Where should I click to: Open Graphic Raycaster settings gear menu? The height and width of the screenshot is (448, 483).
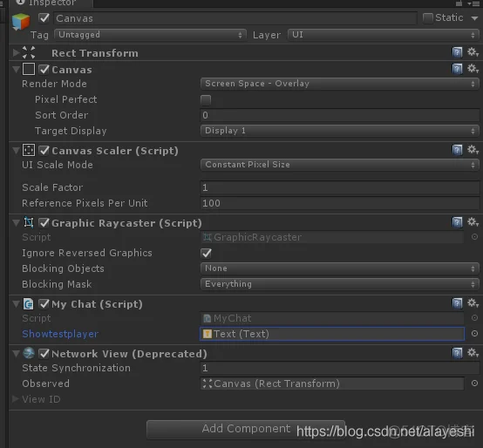(473, 221)
